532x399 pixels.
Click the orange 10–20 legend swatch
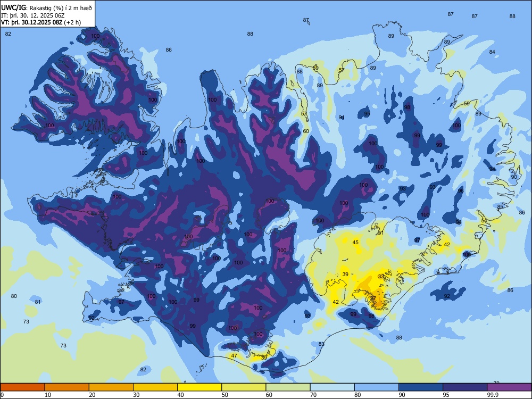[67, 387]
